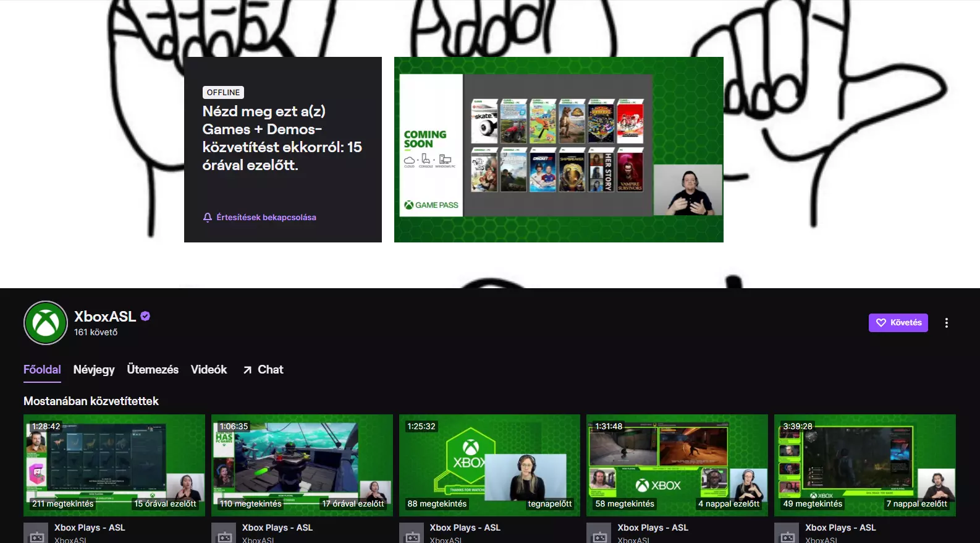
Task: Play the 3:39:28 video with 49 views
Action: tap(865, 465)
